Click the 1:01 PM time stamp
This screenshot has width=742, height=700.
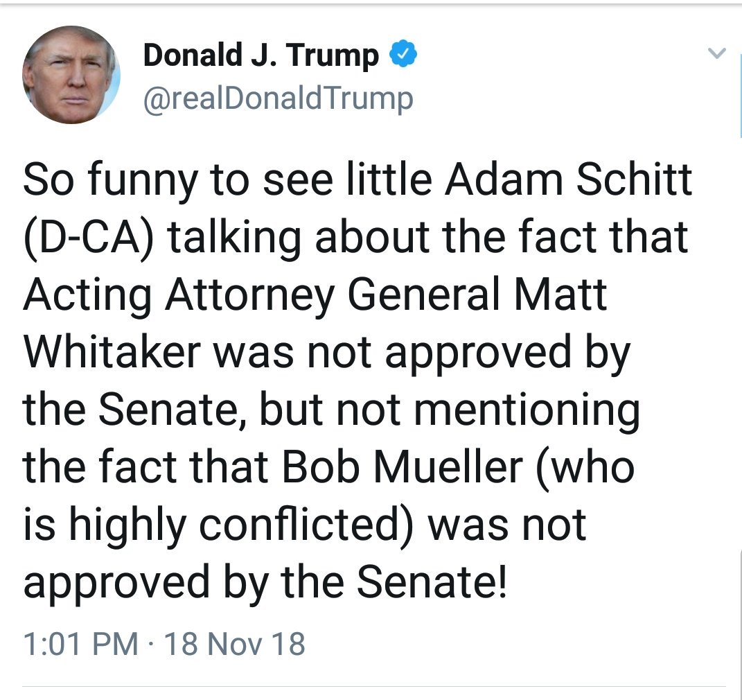[80, 644]
